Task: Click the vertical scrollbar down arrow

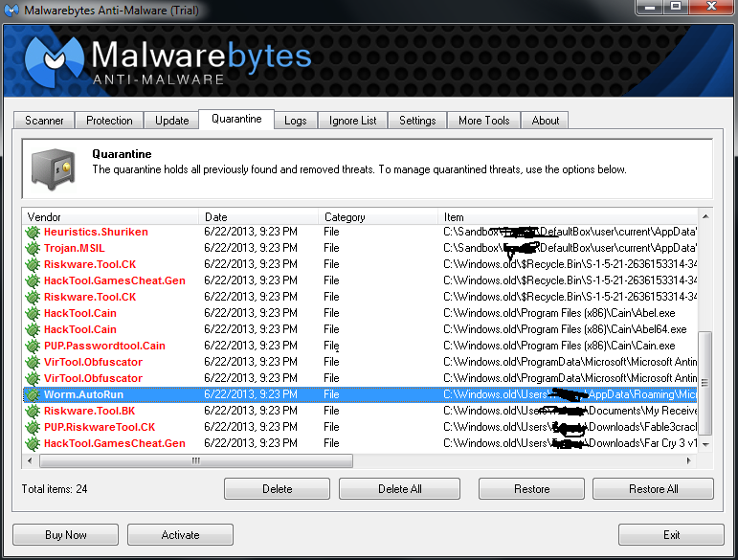Action: (x=705, y=444)
